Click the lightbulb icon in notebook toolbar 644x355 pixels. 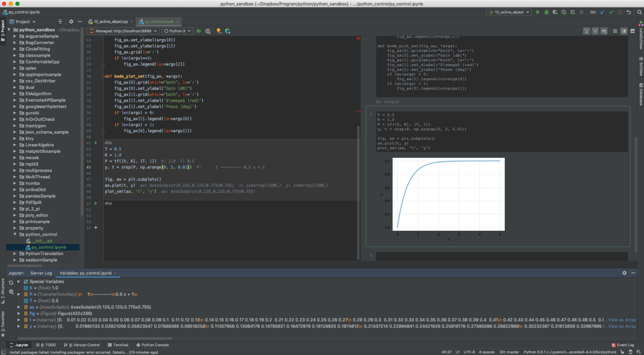(x=218, y=31)
